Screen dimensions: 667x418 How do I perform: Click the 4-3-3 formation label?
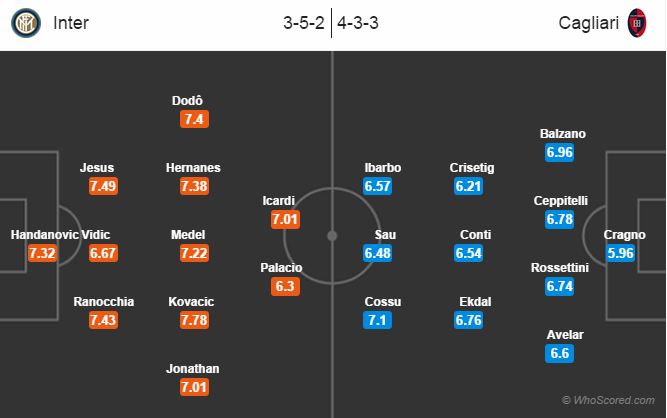(358, 23)
